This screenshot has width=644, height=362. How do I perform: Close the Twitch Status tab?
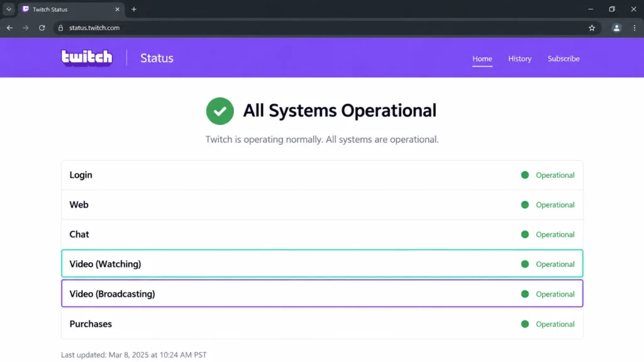(x=117, y=9)
